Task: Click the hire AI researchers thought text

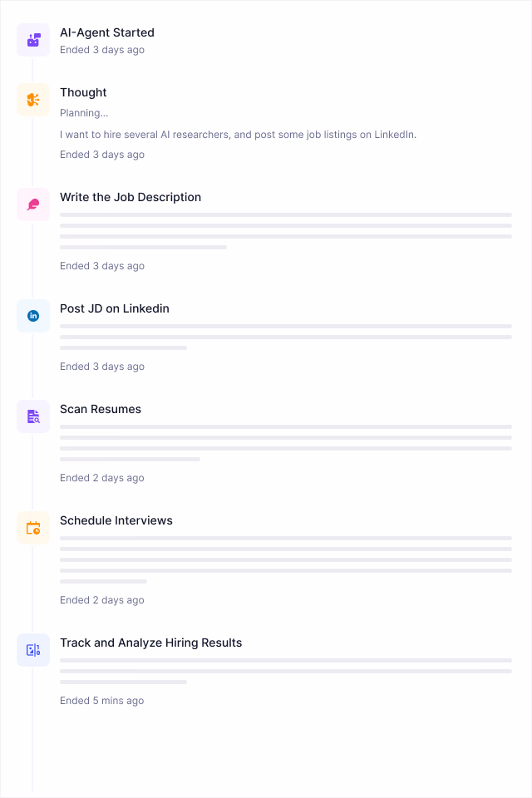Action: (x=239, y=135)
